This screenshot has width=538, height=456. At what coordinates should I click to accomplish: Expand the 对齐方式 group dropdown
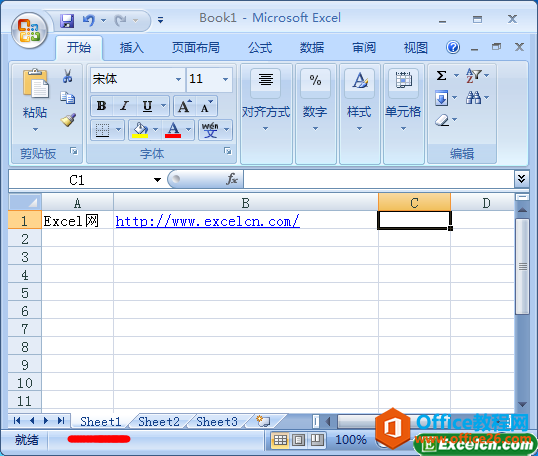click(x=266, y=129)
